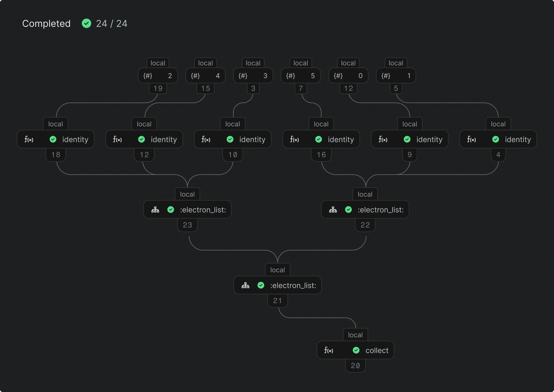The image size is (554, 392).
Task: Click the node id badge '19'
Action: point(158,88)
